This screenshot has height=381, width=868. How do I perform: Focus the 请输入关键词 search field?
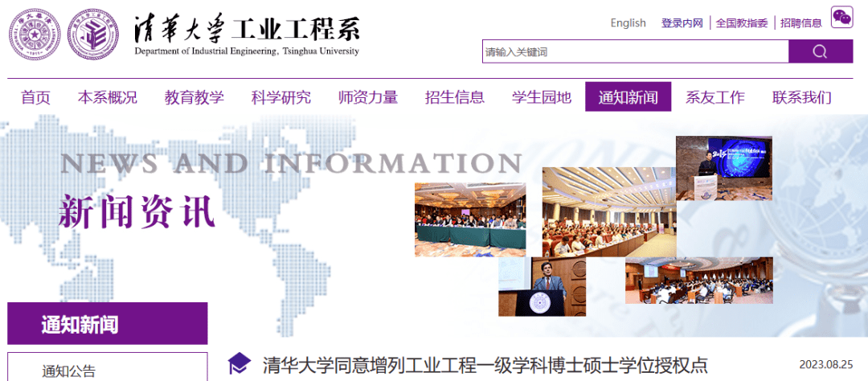636,52
